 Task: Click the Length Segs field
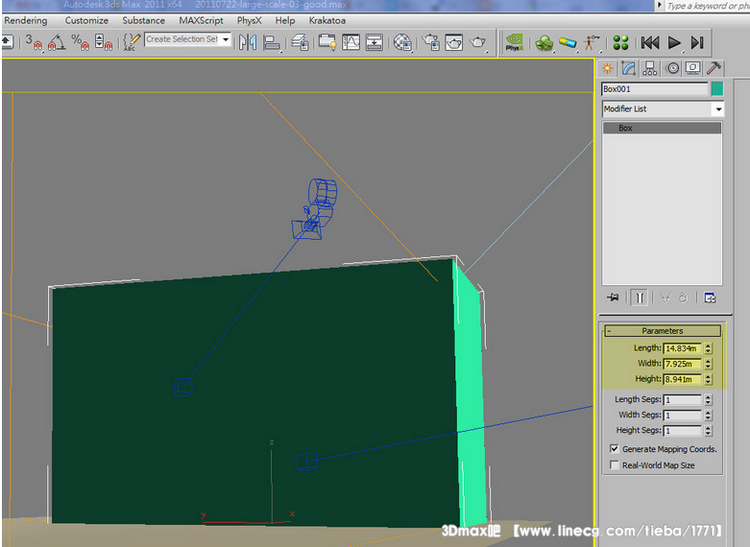682,400
